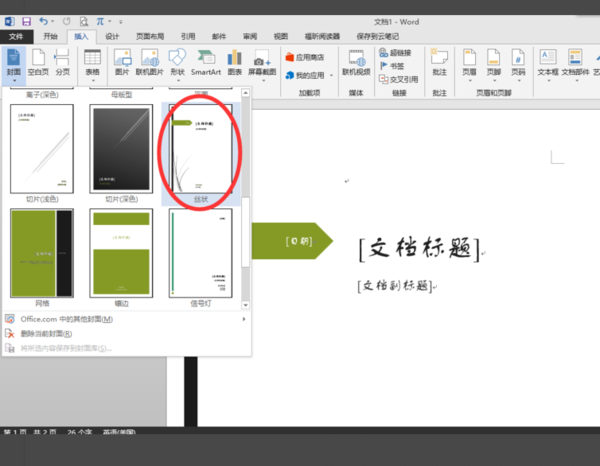Viewport: 600px width, 466px height.
Task: Open the customize quick access toolbar dropdown
Action: pyautogui.click(x=121, y=22)
